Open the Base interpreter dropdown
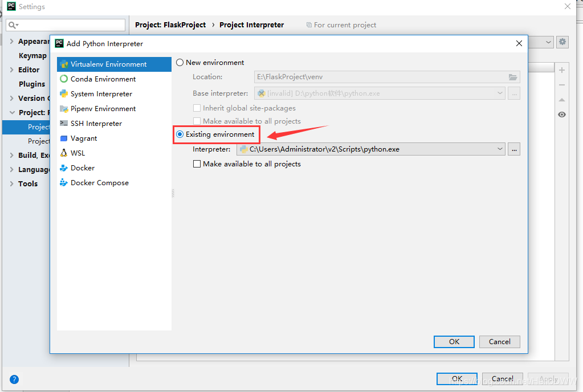This screenshot has height=392, width=583. [500, 93]
